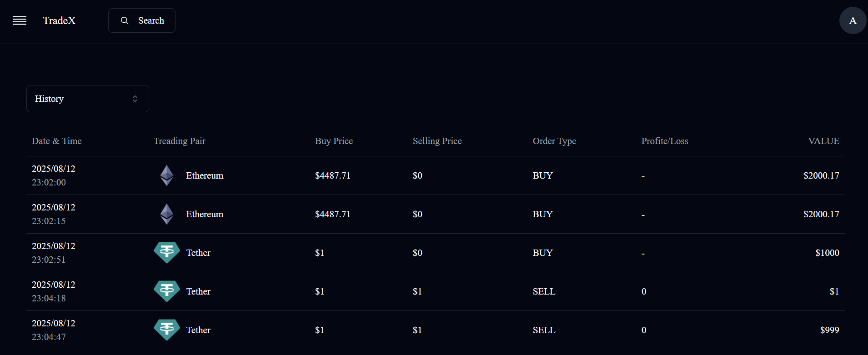Click the Tether logo in the 23:04:47 row
868x355 pixels.
167,330
